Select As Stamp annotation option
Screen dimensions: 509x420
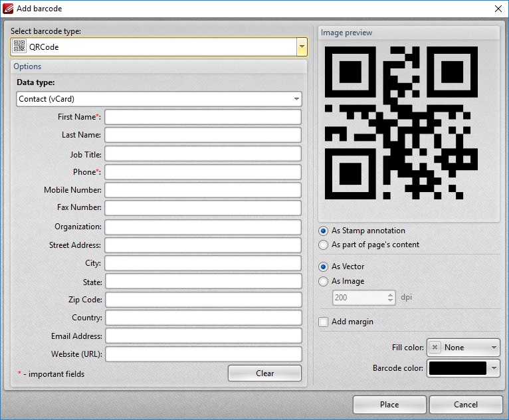[323, 231]
